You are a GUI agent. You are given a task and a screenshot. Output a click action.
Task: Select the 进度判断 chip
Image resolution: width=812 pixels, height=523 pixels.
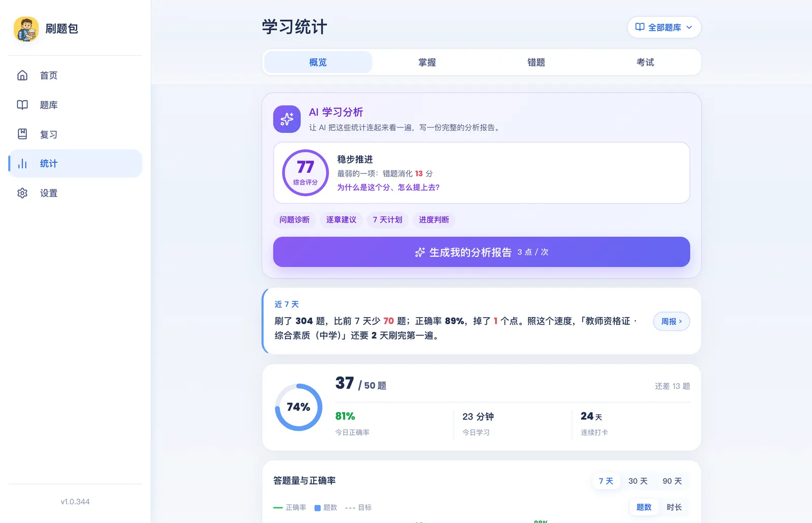coord(434,220)
